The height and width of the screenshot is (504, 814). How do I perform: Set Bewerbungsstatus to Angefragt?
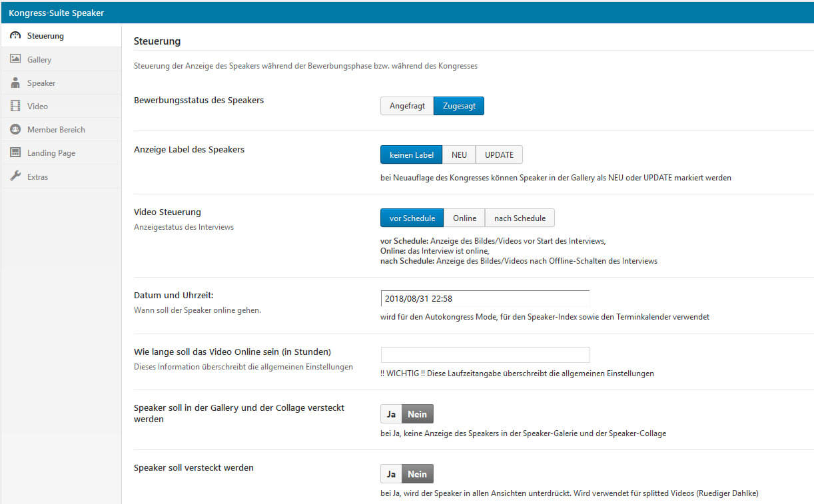click(x=407, y=107)
